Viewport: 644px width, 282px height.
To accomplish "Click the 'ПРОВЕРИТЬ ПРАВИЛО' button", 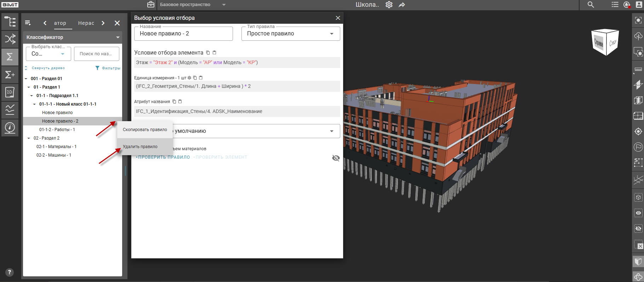I will (164, 157).
